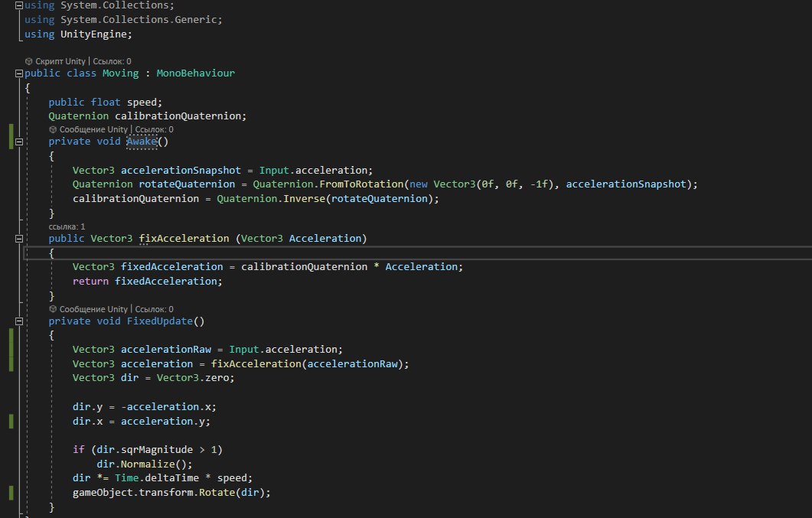Click 'Ссылок: 0' CodeLens above FixedUpdate
Image resolution: width=812 pixels, height=518 pixels.
click(155, 309)
